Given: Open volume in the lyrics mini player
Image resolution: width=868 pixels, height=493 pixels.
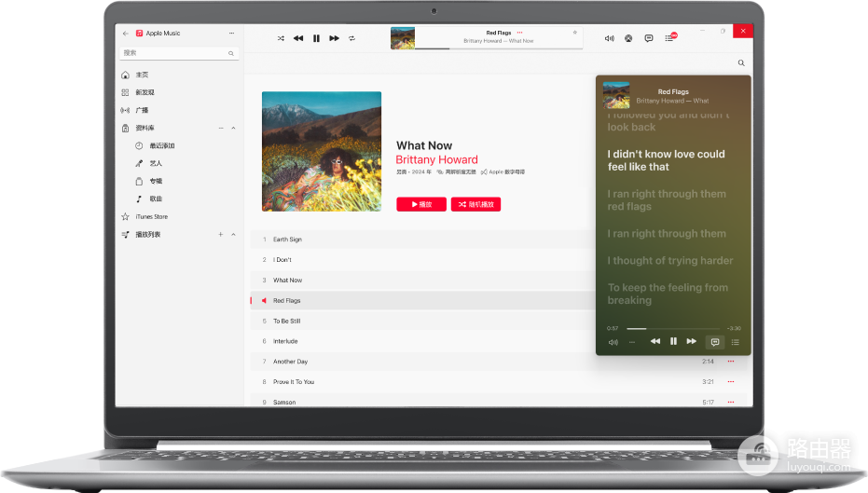Looking at the screenshot, I should tap(613, 343).
